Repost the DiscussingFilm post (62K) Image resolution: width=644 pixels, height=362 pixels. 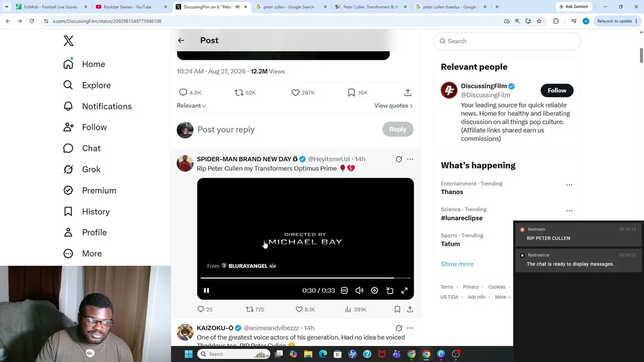(x=245, y=93)
